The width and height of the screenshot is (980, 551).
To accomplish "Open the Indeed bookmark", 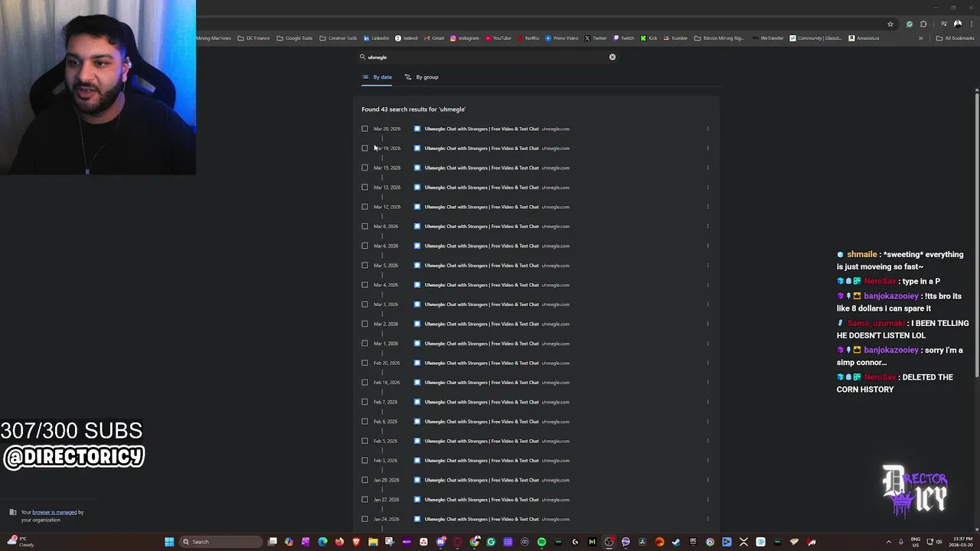I will (407, 38).
